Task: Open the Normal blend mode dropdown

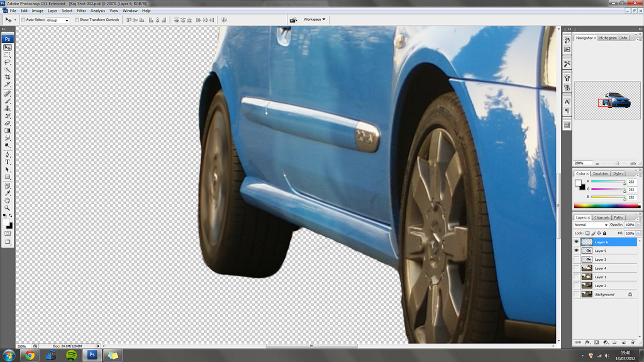Action: click(591, 224)
